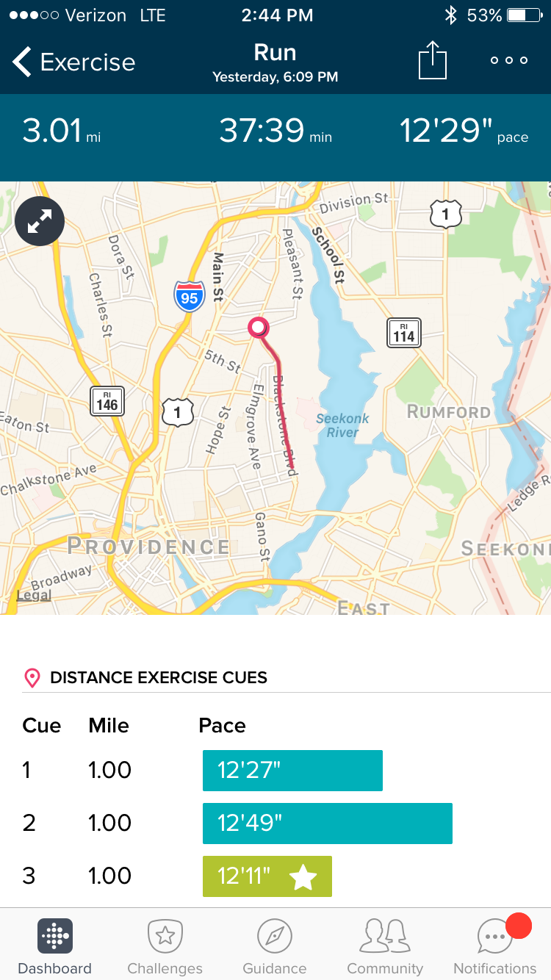Screen dimensions: 551x980
Task: Select the 12'27" pace bar for mile 1
Action: 292,771
